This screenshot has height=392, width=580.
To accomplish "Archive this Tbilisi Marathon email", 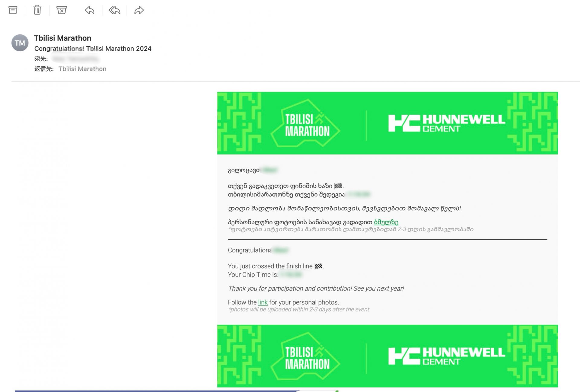I will coord(13,10).
